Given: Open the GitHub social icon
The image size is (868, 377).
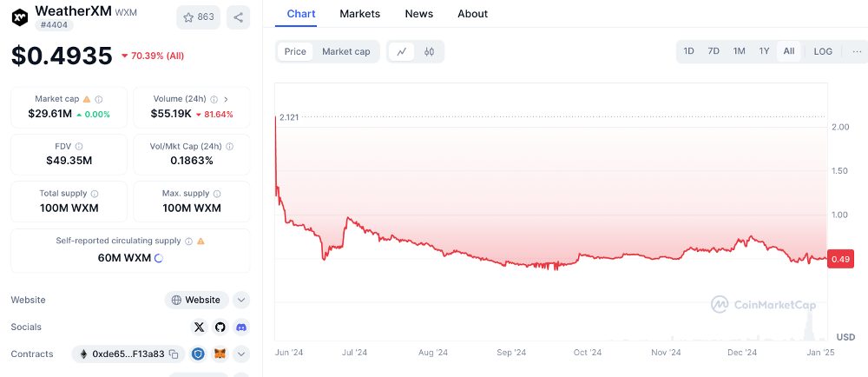Looking at the screenshot, I should [220, 327].
